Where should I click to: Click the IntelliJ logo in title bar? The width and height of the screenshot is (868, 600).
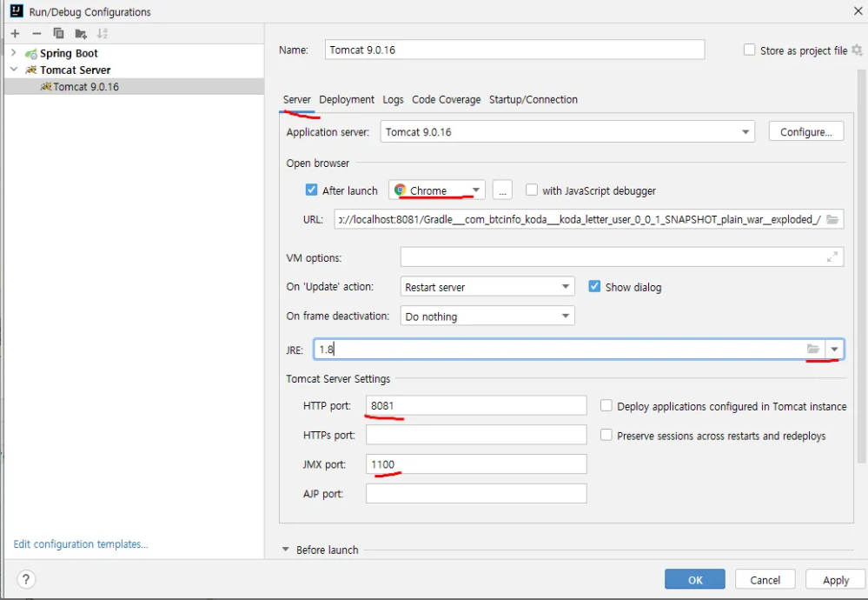tap(17, 10)
